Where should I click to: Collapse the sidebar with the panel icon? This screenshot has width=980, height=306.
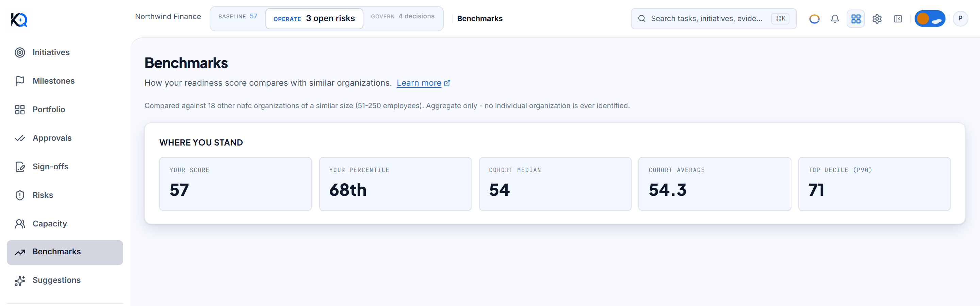(898, 19)
